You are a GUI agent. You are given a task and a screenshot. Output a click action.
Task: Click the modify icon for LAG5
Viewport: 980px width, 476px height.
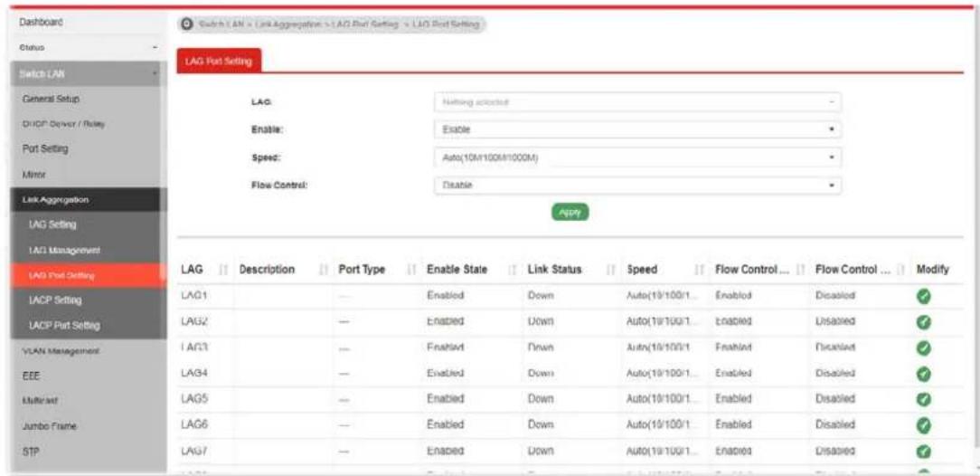[923, 399]
